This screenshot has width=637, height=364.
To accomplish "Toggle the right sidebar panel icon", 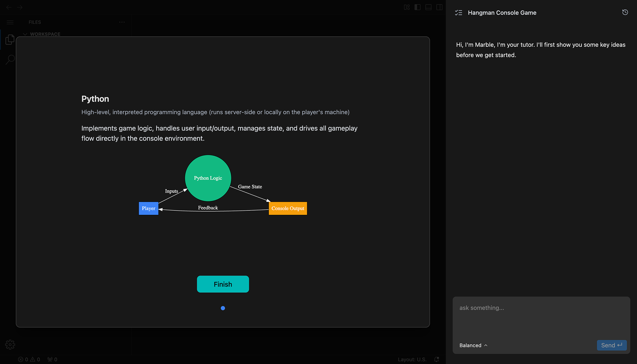I will 439,7.
